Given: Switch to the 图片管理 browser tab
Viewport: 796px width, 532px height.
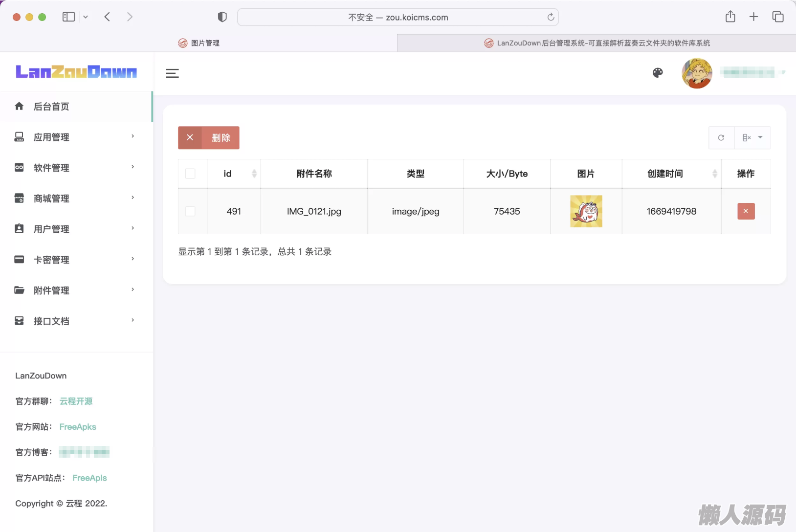Looking at the screenshot, I should (x=199, y=43).
